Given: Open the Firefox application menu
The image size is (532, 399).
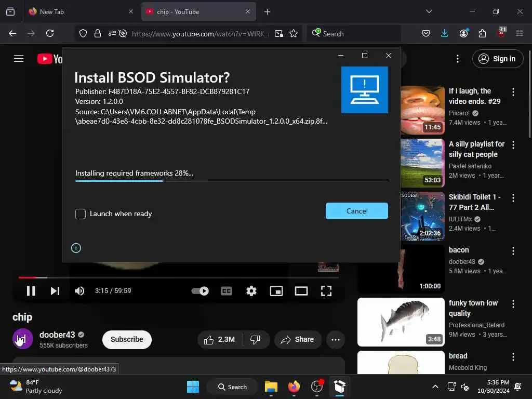Looking at the screenshot, I should tap(520, 33).
